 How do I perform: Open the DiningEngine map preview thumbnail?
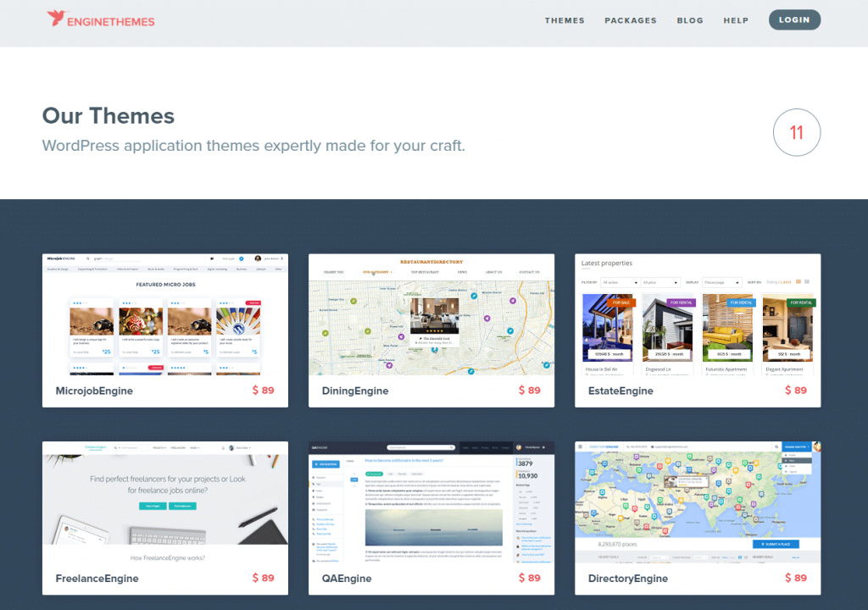click(431, 314)
